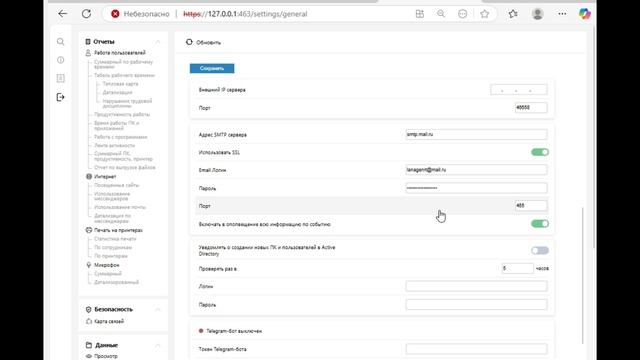Open Табель рабочего времени tree item
This screenshot has height=360, width=640.
[124, 75]
